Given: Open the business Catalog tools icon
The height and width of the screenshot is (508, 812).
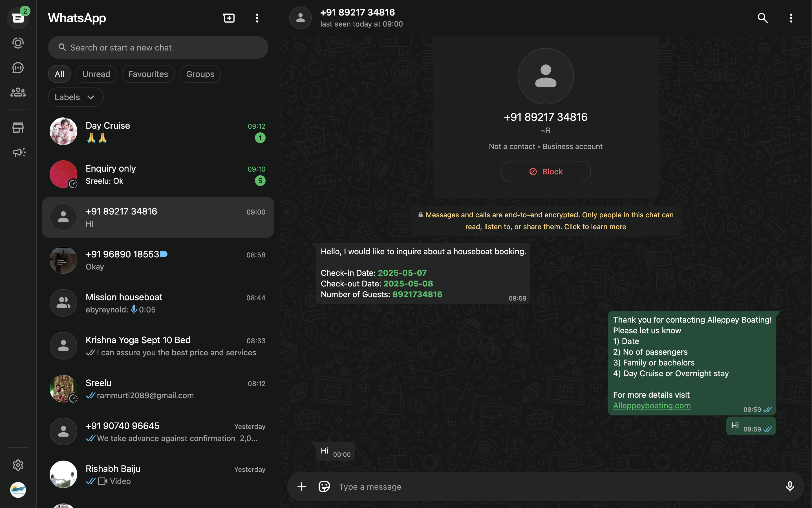Looking at the screenshot, I should pos(18,127).
